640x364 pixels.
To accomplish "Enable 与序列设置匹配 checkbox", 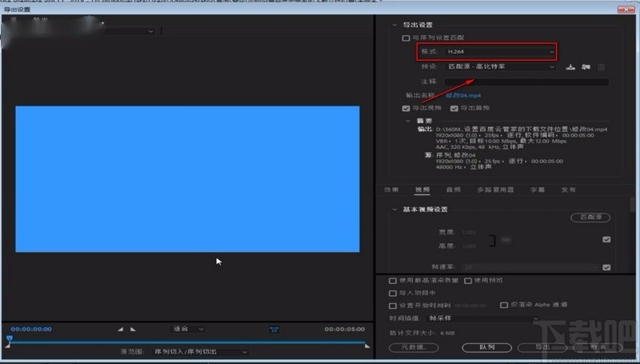I will 406,38.
